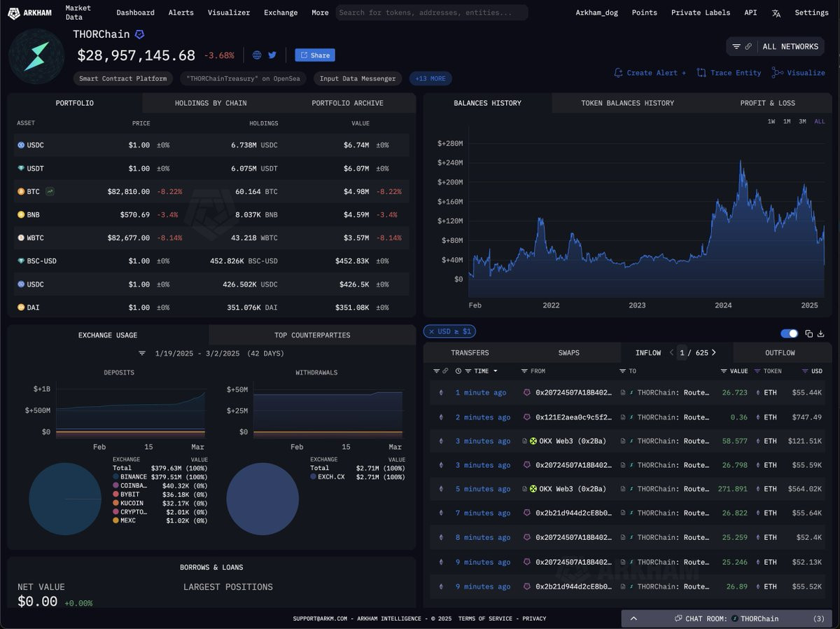840x629 pixels.
Task: Click the Trace Entity icon
Action: click(x=701, y=73)
